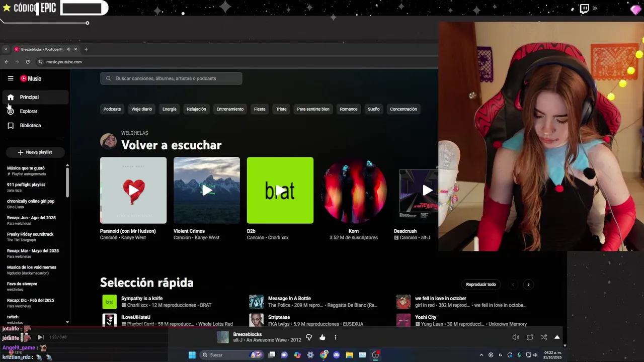Select the Energía chip
The height and width of the screenshot is (362, 644).
tap(170, 109)
